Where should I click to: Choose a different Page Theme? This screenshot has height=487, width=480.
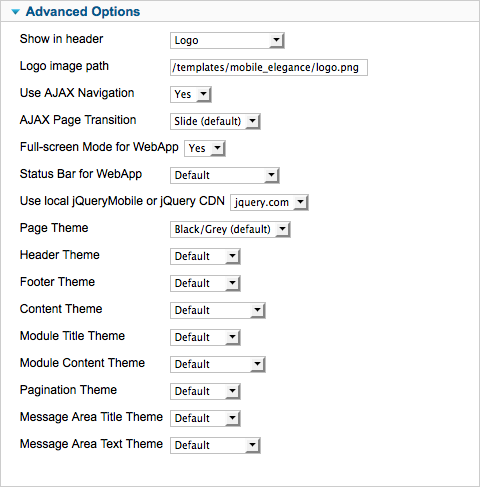coord(230,229)
